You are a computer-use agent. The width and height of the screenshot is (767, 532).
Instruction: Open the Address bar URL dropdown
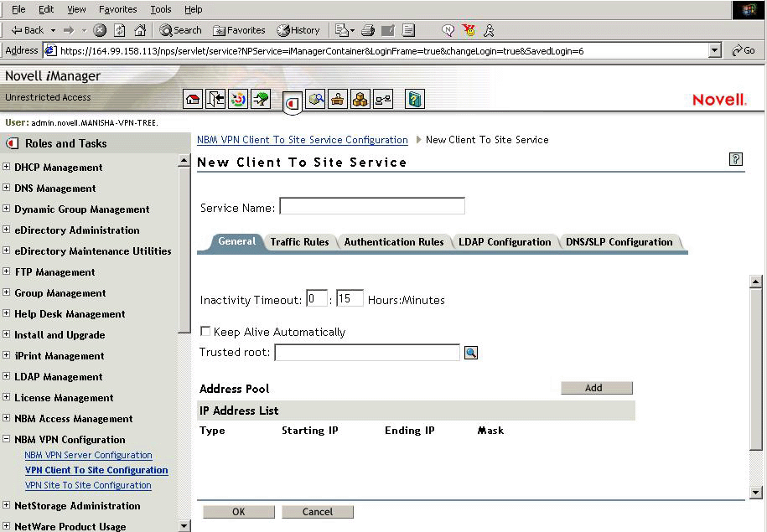point(715,50)
